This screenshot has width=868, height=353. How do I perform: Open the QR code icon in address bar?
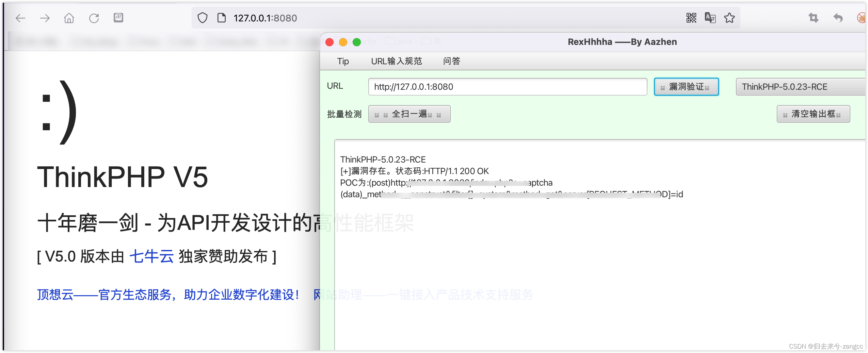[691, 18]
